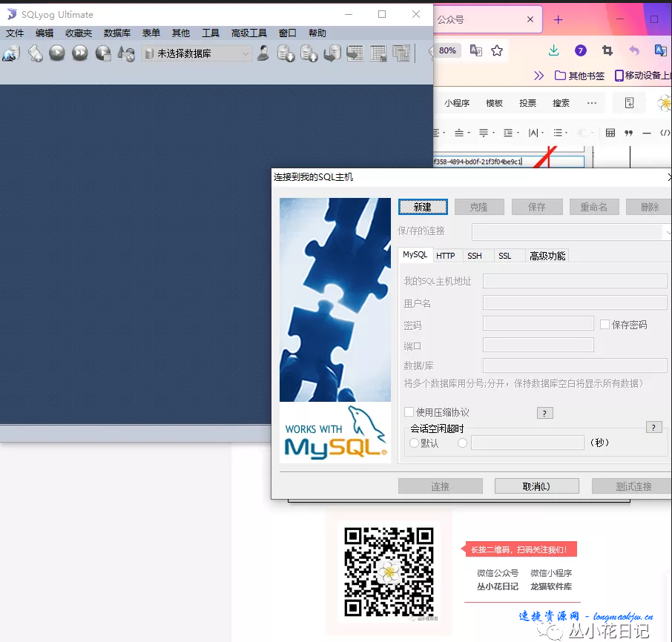
Task: Insert a horizontal rule with dash icon
Action: tap(647, 133)
